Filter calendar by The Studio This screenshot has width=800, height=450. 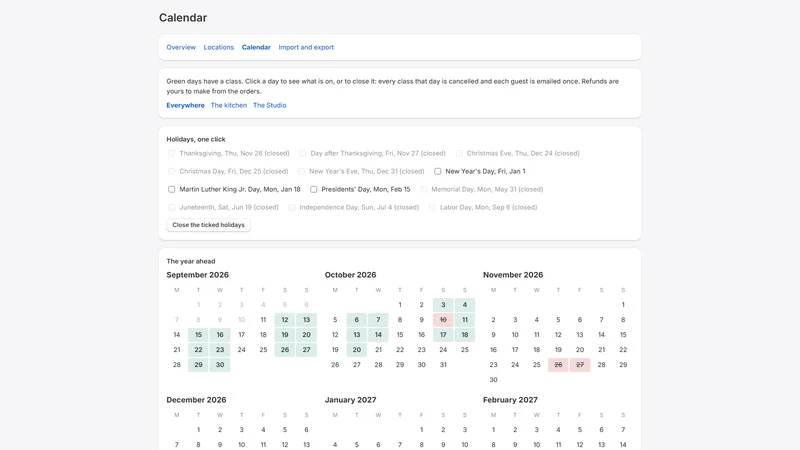pos(269,105)
